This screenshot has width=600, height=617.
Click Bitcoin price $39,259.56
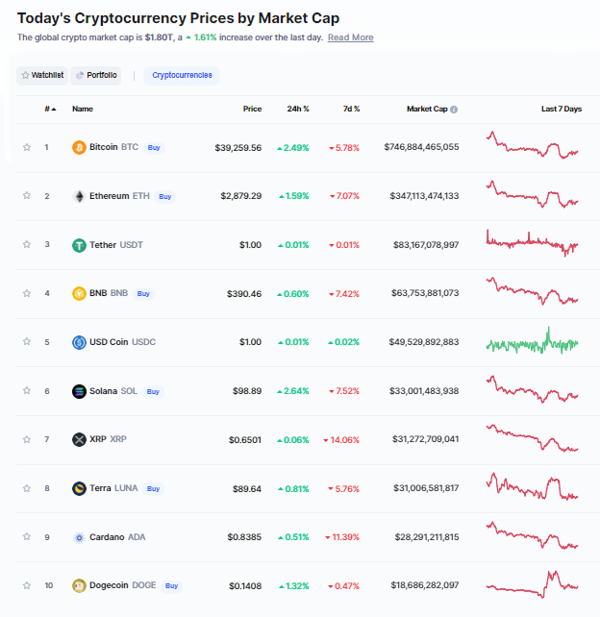tap(238, 148)
